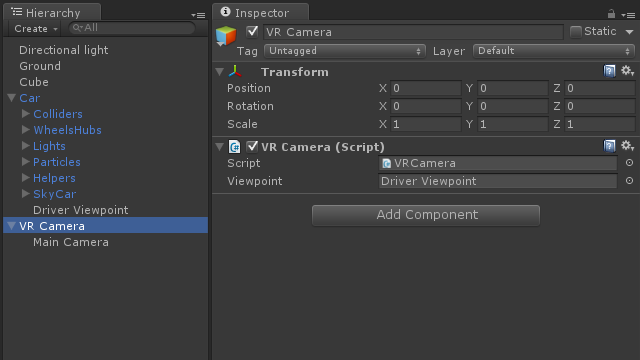Click the Script field object picker circle
Viewport: 640px width, 360px height.
[x=629, y=162]
